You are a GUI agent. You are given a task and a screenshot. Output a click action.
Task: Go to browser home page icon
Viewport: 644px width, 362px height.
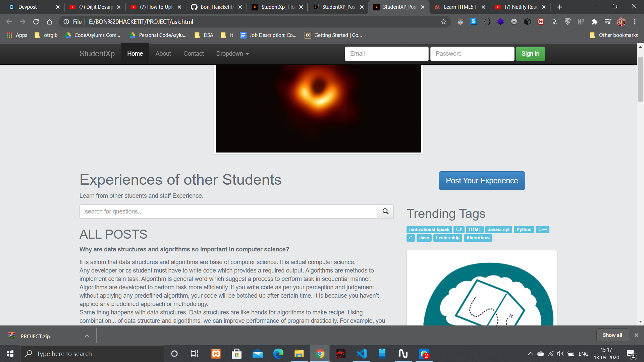coord(49,22)
